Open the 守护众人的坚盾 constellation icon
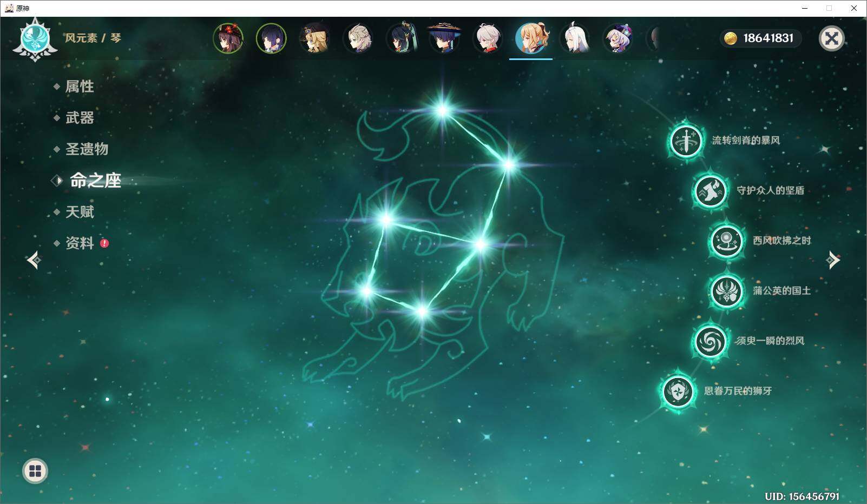Image resolution: width=867 pixels, height=504 pixels. click(x=710, y=190)
